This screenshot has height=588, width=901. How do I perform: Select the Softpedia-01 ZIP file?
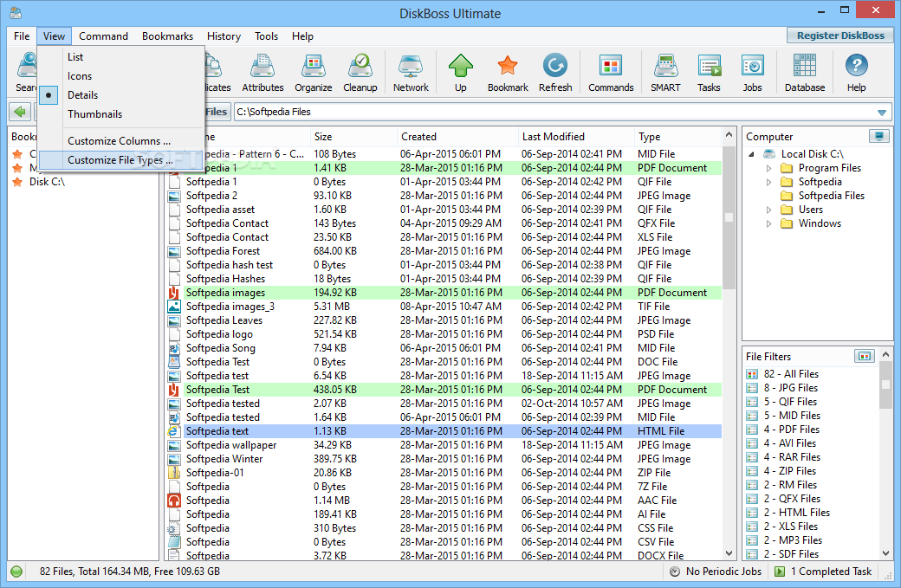point(444,473)
